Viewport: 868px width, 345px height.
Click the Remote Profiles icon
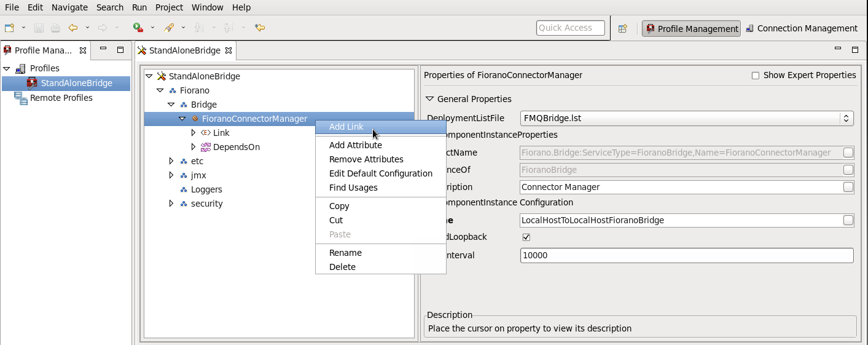[x=20, y=98]
